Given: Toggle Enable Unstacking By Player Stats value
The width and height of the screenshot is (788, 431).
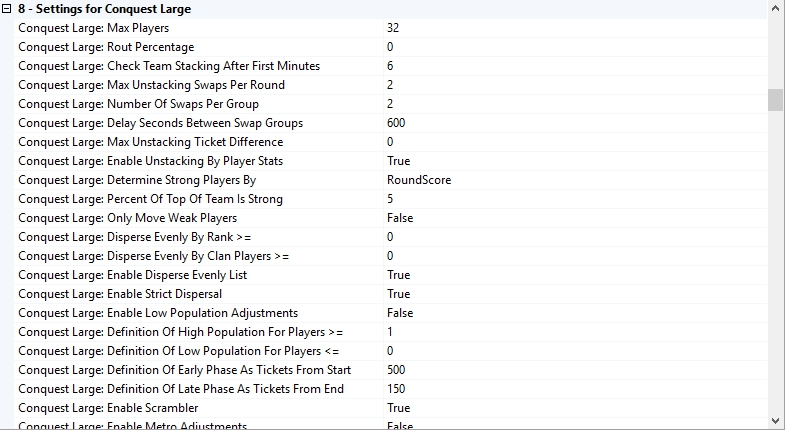Looking at the screenshot, I should tap(398, 161).
